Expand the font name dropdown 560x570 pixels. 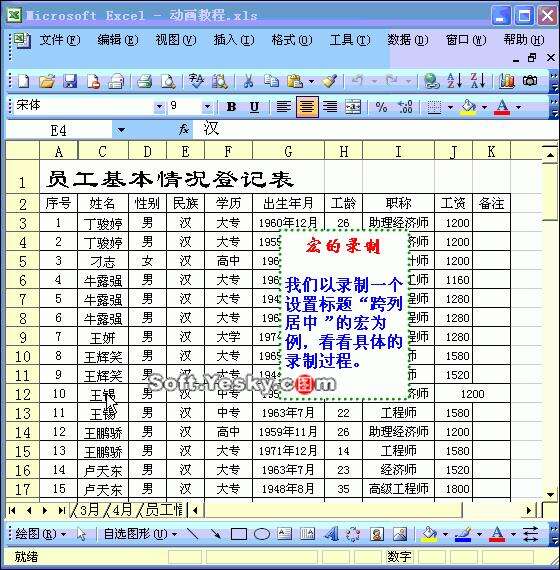(159, 107)
